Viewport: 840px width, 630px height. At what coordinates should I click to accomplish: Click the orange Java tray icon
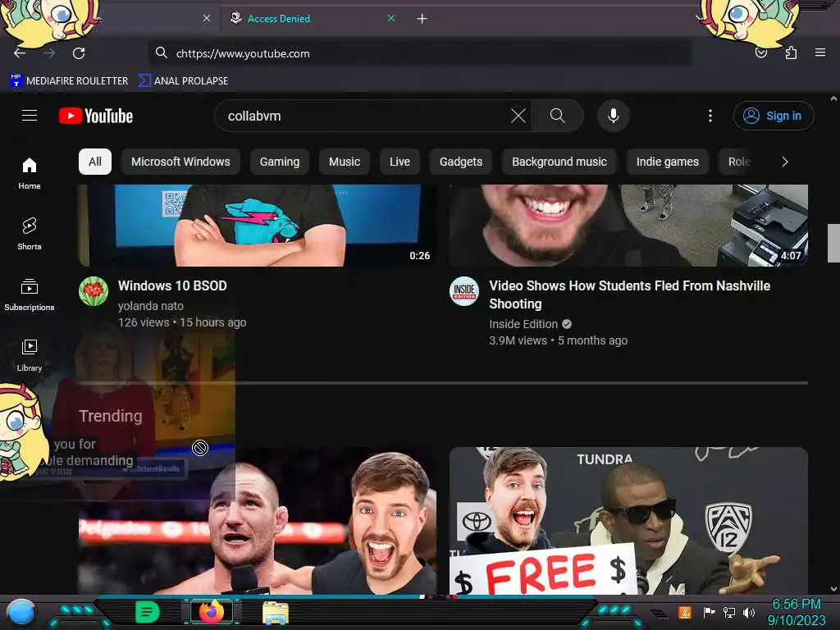pos(685,612)
